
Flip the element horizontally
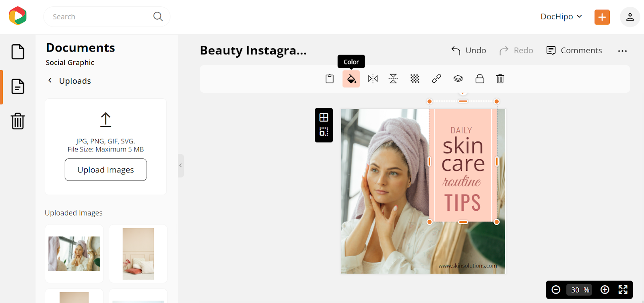point(373,79)
